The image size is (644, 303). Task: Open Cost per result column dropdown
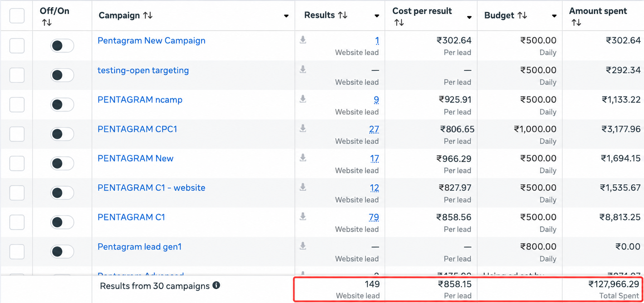[x=469, y=17]
